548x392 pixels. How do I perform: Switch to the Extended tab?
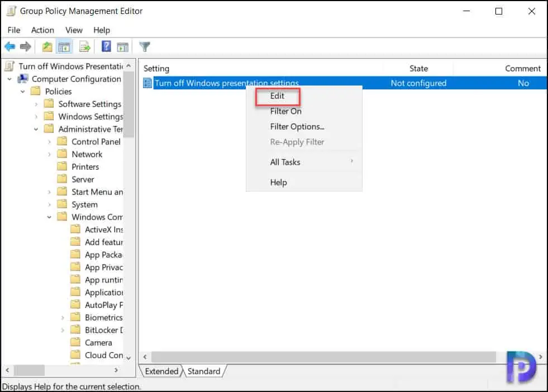(x=161, y=371)
